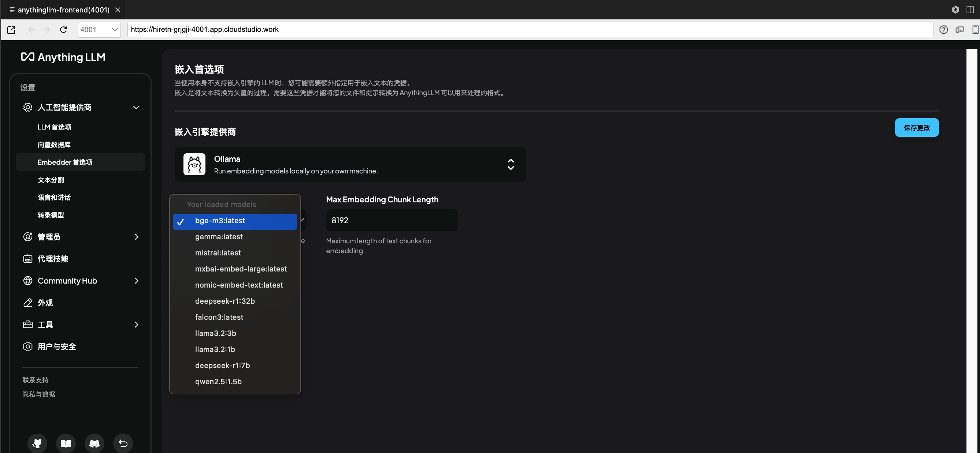The image size is (980, 453).
Task: Open the LLM 首选项 menu item
Action: (x=55, y=127)
